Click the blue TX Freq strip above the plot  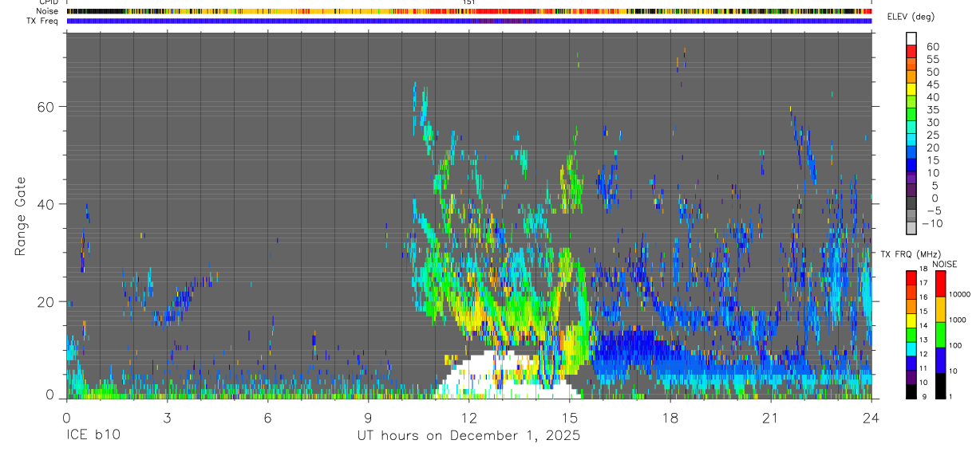click(469, 21)
